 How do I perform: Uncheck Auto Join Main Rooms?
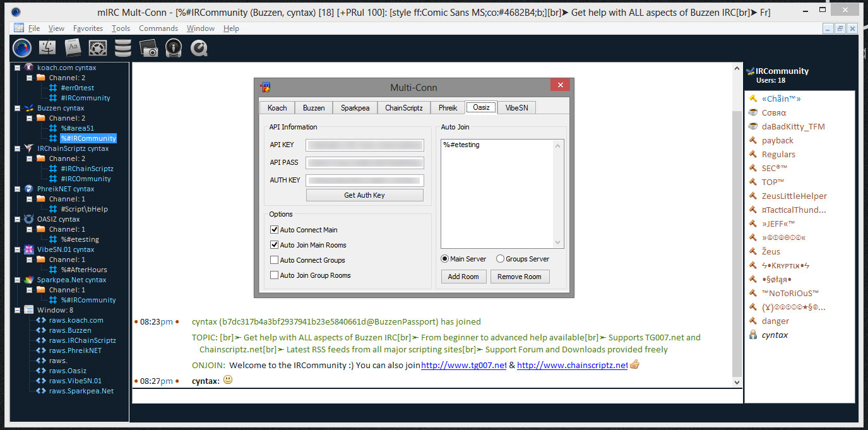click(x=274, y=245)
